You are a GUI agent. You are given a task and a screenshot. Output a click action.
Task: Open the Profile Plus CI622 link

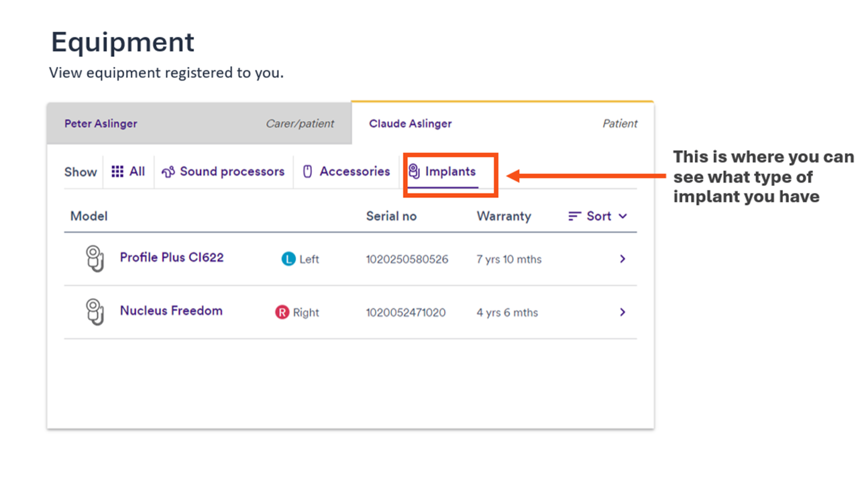coord(172,257)
